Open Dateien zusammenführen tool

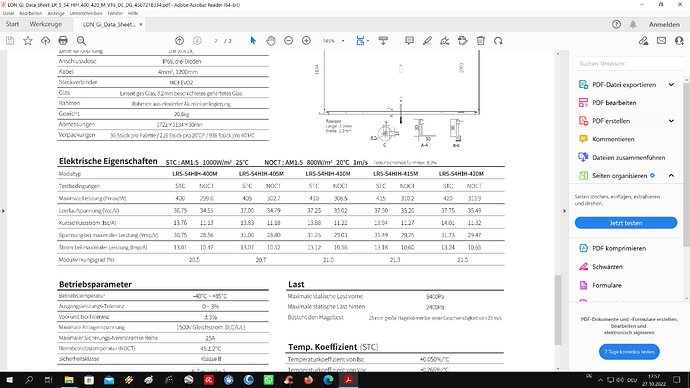[x=628, y=157]
